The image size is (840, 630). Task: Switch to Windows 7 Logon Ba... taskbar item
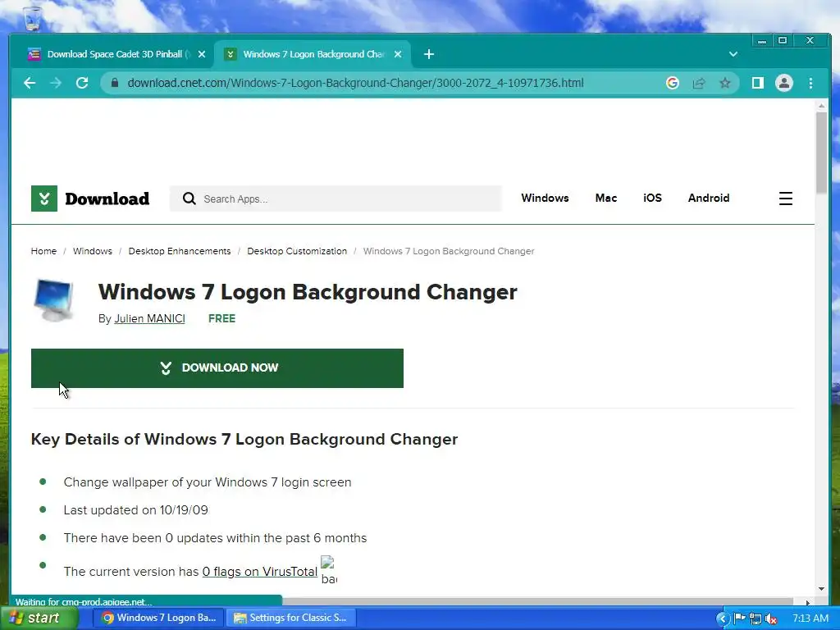(x=159, y=619)
